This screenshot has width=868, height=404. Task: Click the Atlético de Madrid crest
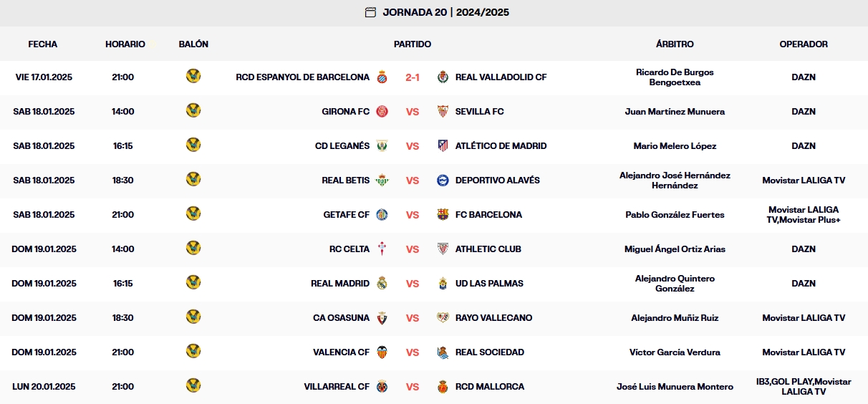click(x=443, y=146)
